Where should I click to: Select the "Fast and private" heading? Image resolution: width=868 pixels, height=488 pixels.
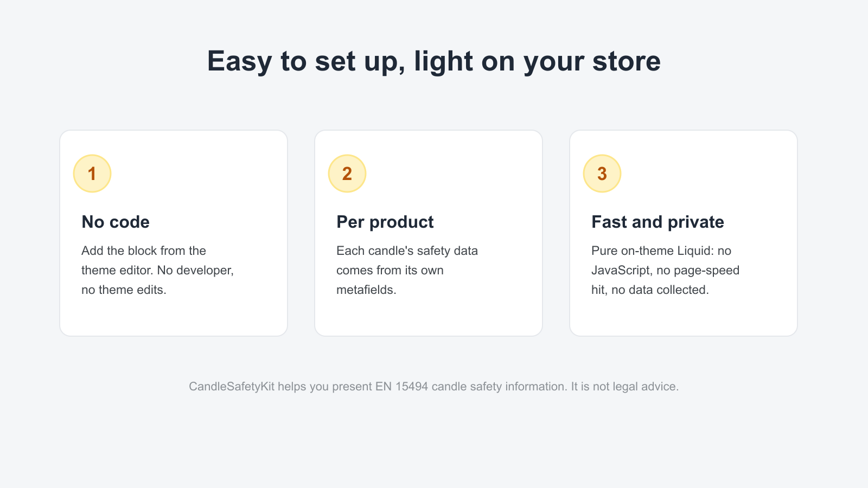[658, 222]
